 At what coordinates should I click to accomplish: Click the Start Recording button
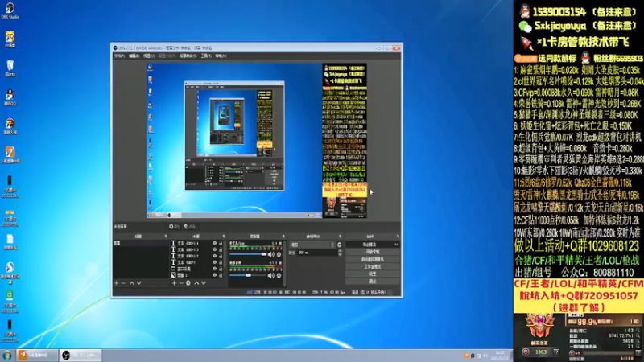[373, 252]
